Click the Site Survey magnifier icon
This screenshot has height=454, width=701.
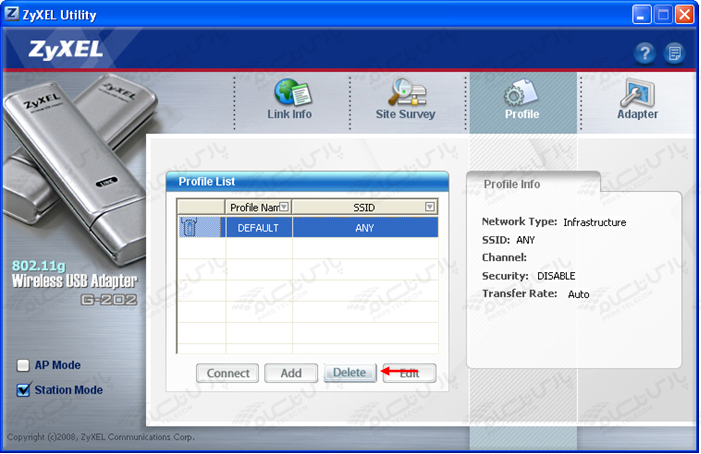point(407,91)
